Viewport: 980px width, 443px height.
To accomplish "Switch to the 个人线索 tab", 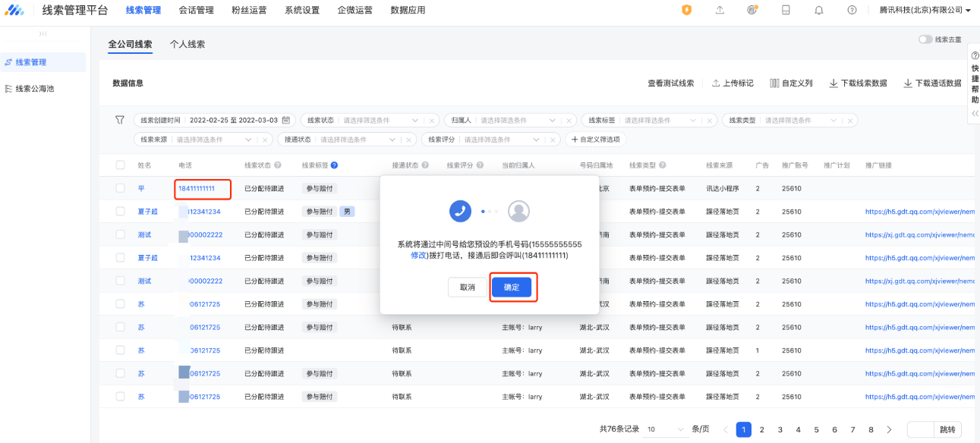I will click(187, 44).
